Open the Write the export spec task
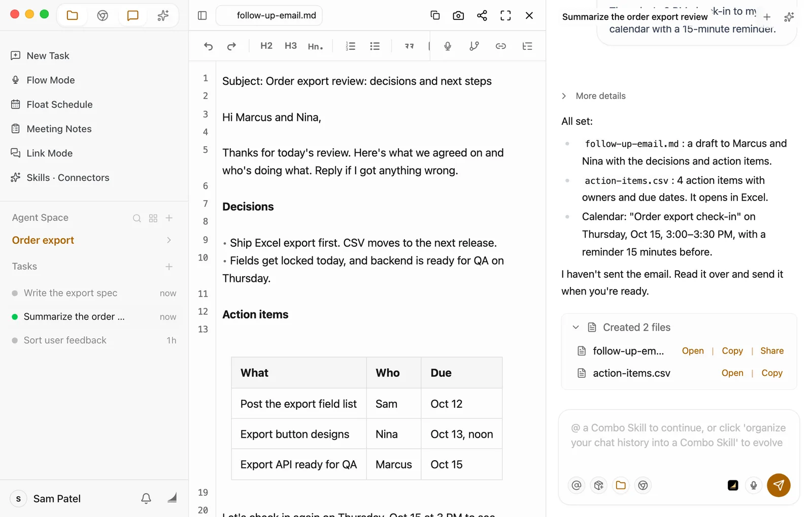The height and width of the screenshot is (517, 812). tap(94, 293)
